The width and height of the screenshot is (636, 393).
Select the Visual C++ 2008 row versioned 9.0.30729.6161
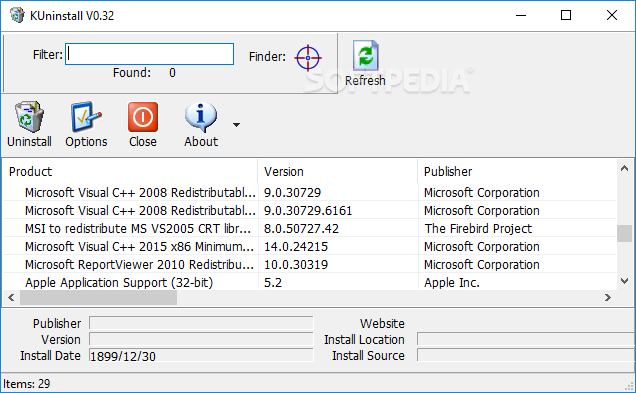309,210
